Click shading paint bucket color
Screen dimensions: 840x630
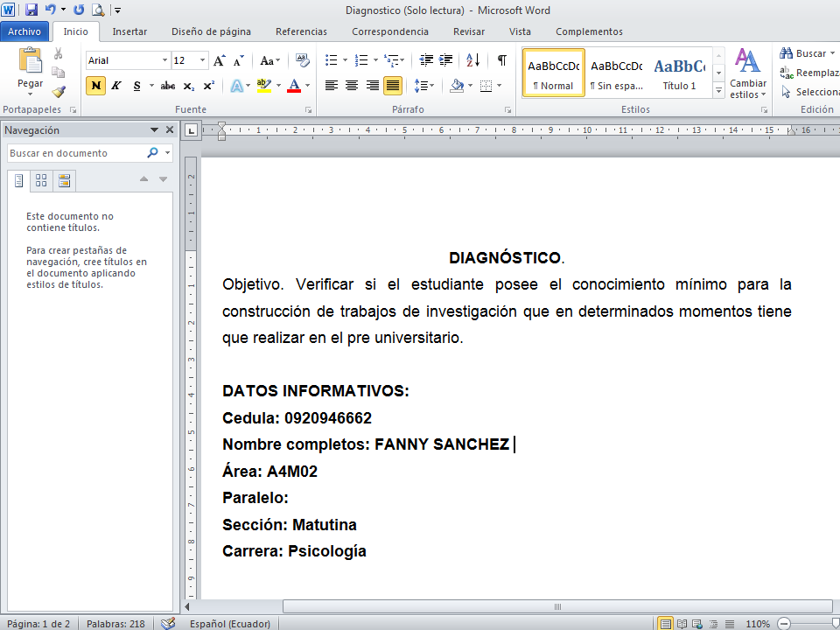tap(457, 85)
